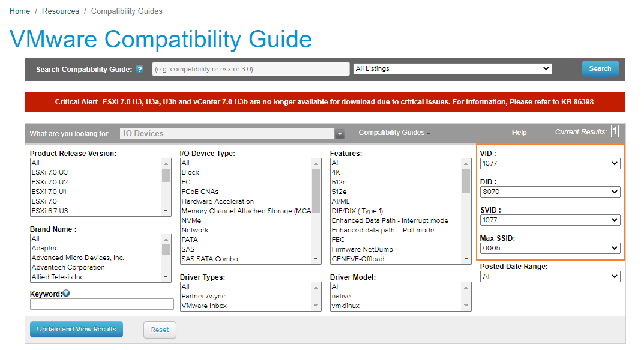Open Help in the dark header bar
The height and width of the screenshot is (350, 644).
click(519, 133)
